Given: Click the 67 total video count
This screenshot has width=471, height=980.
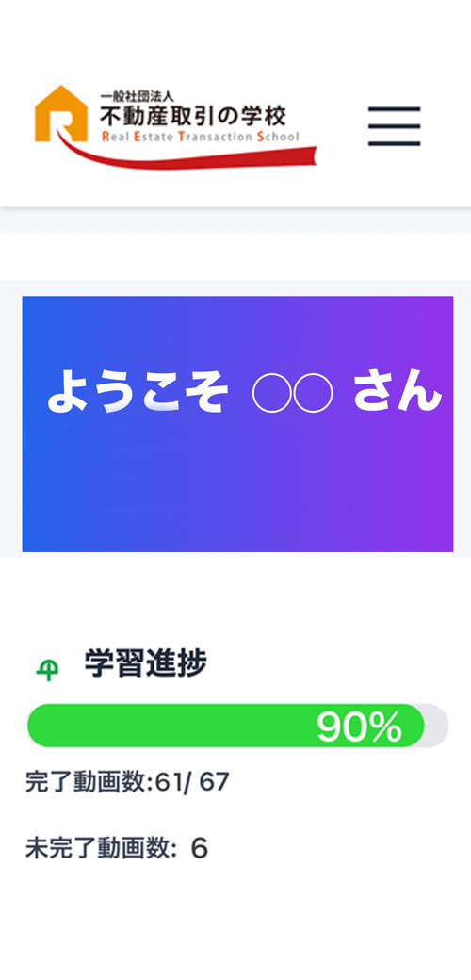Looking at the screenshot, I should 214,782.
